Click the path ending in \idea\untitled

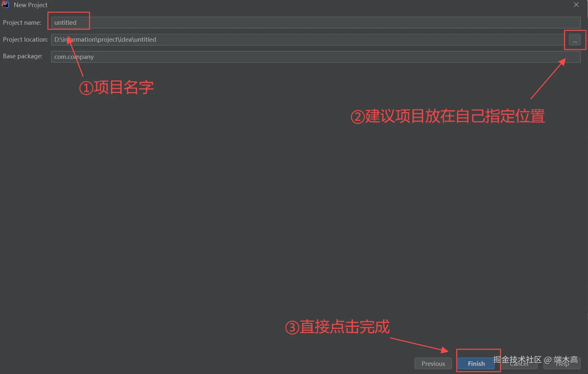coord(105,39)
